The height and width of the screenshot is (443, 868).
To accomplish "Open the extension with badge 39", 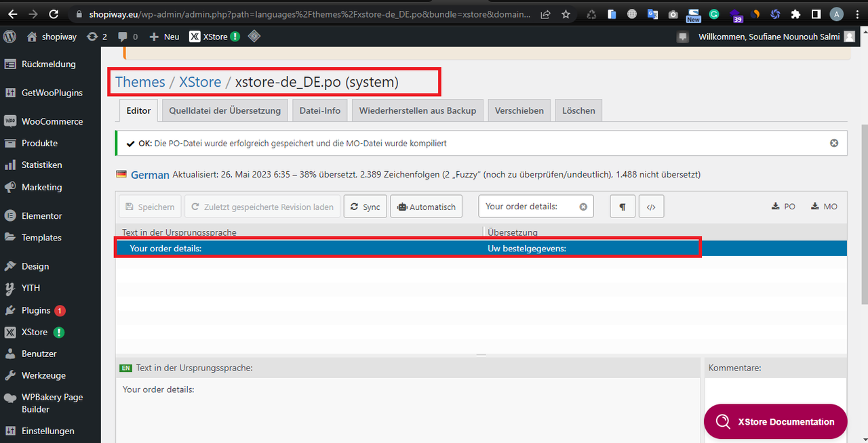I will click(735, 14).
